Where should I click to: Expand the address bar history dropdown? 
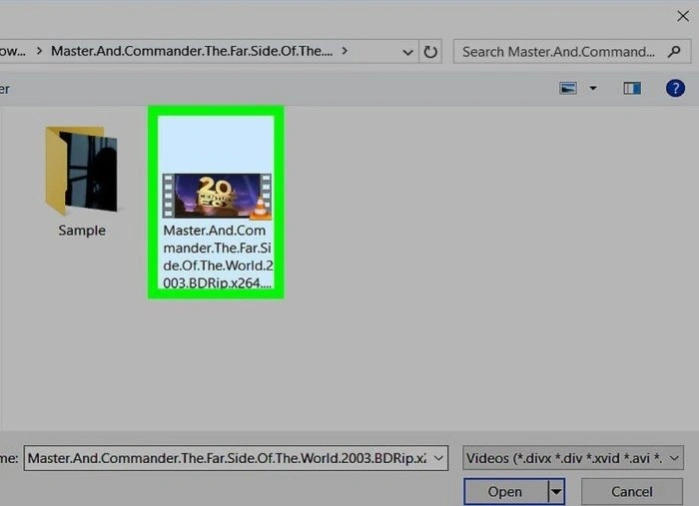coord(407,52)
